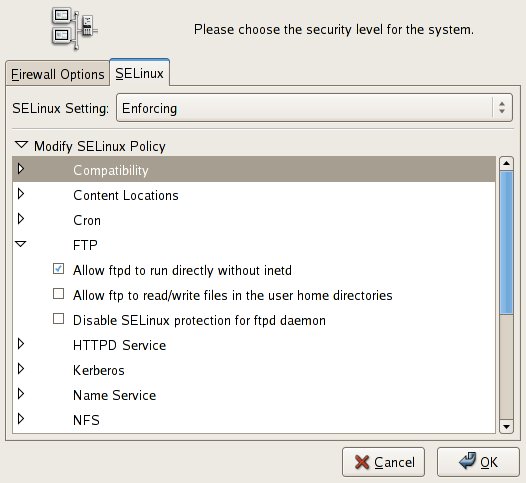Click the network security level icon
Viewport: 526px width, 483px height.
(x=74, y=29)
